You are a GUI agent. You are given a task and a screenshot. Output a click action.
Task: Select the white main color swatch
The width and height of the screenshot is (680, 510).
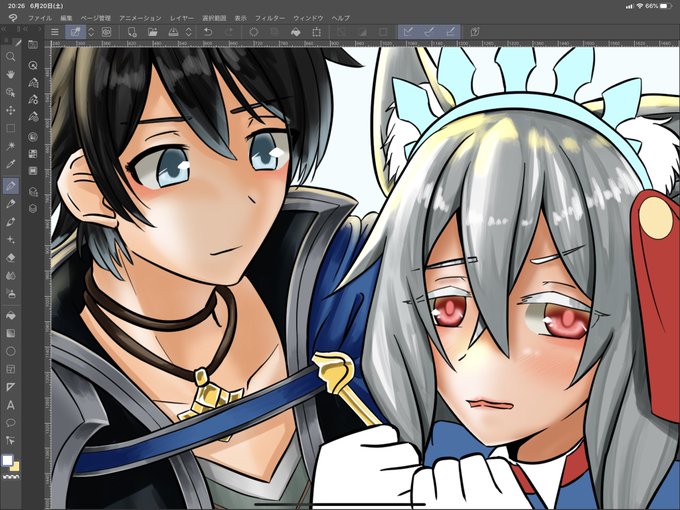pyautogui.click(x=7, y=461)
